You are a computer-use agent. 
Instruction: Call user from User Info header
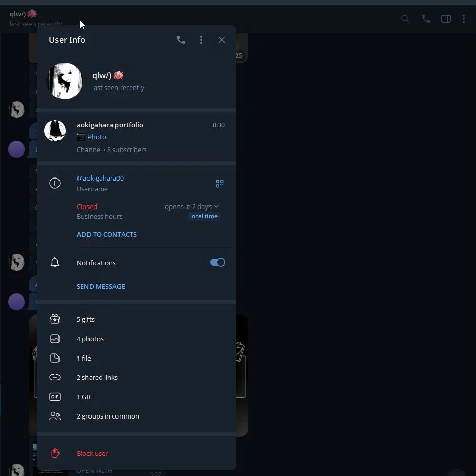pos(181,40)
